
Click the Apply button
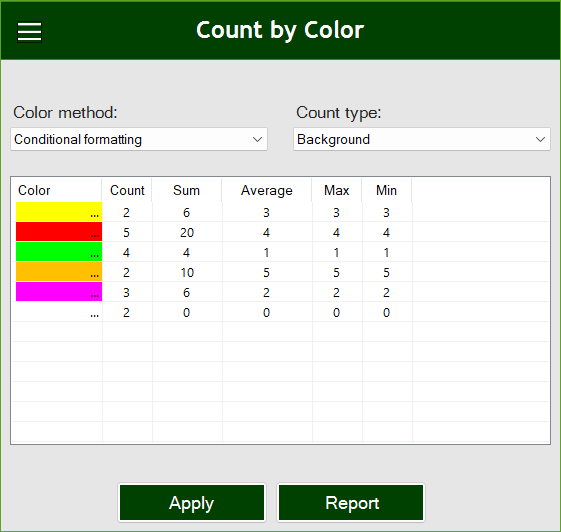(x=192, y=503)
